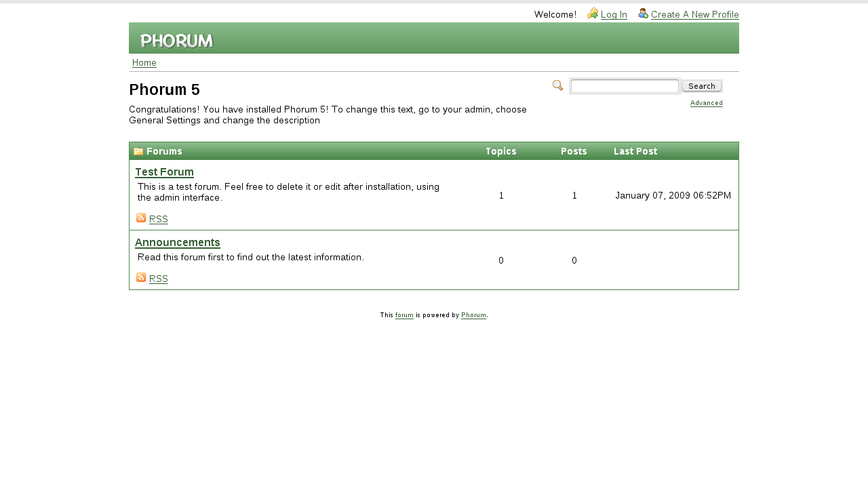
Task: Click the Forums column header label
Action: [164, 151]
